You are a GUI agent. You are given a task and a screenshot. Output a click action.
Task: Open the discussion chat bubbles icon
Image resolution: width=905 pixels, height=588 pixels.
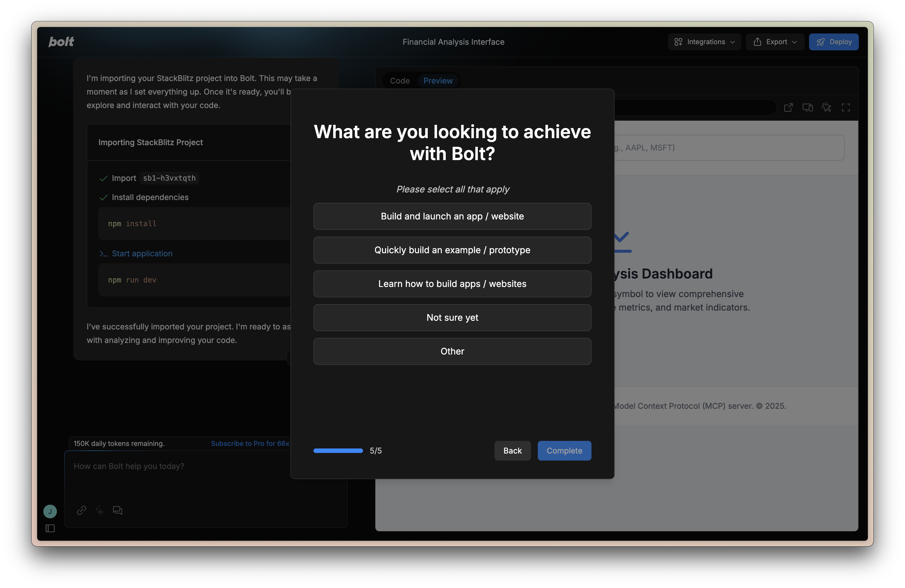(x=118, y=510)
